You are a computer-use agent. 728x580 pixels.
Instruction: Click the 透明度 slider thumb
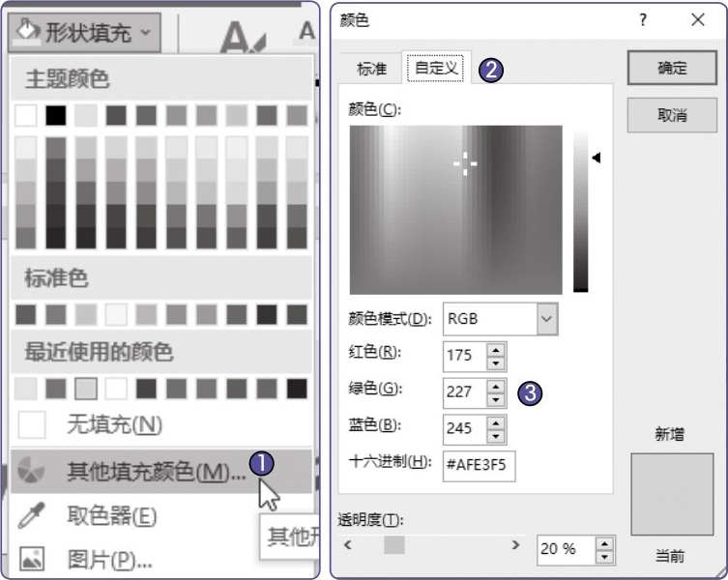click(394, 545)
